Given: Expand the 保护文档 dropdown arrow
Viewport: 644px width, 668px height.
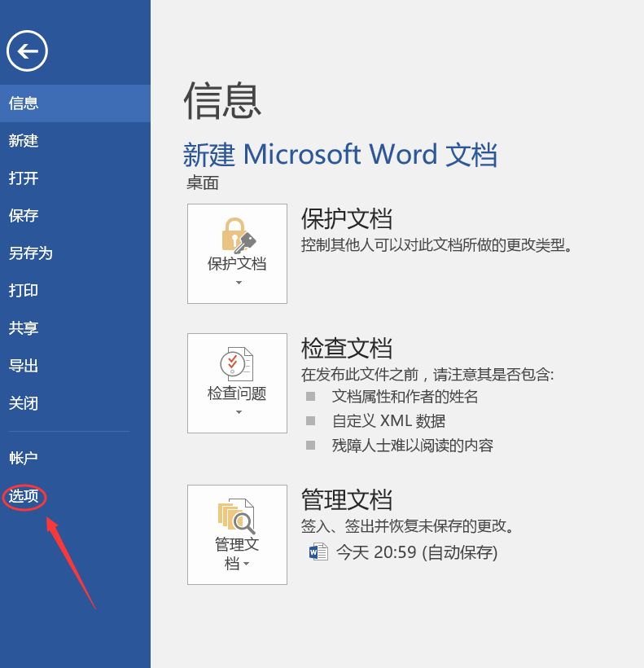Looking at the screenshot, I should pos(239,283).
